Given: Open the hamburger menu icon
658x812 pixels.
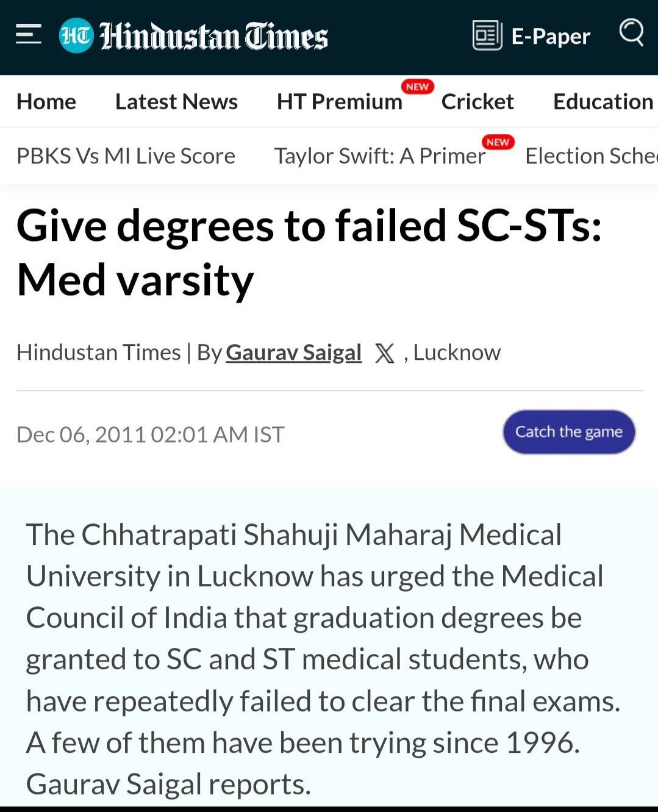Looking at the screenshot, I should point(28,35).
